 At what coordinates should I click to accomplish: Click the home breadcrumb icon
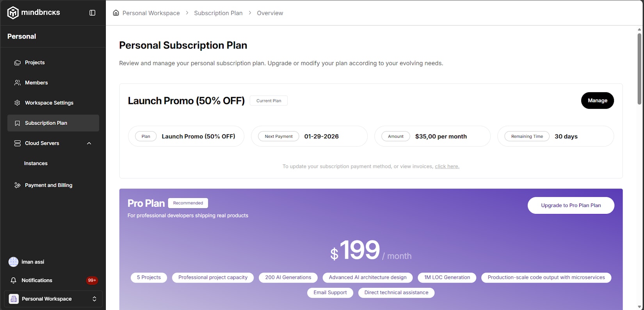116,13
